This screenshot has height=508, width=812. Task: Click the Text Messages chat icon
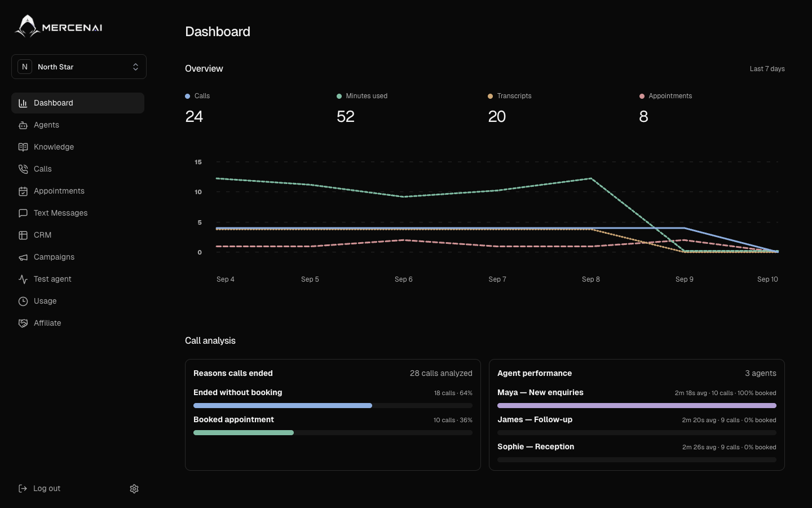click(x=23, y=213)
